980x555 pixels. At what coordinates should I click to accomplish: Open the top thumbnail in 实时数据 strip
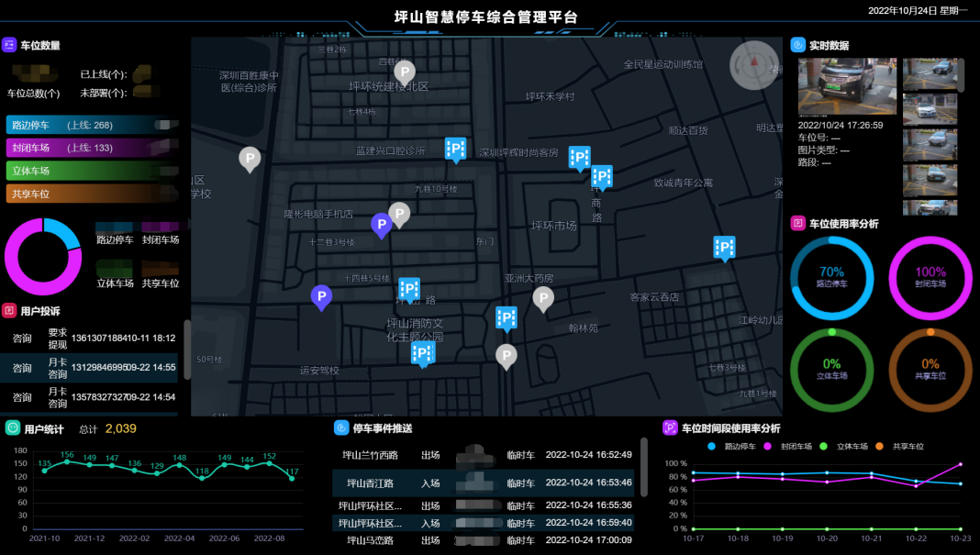930,75
